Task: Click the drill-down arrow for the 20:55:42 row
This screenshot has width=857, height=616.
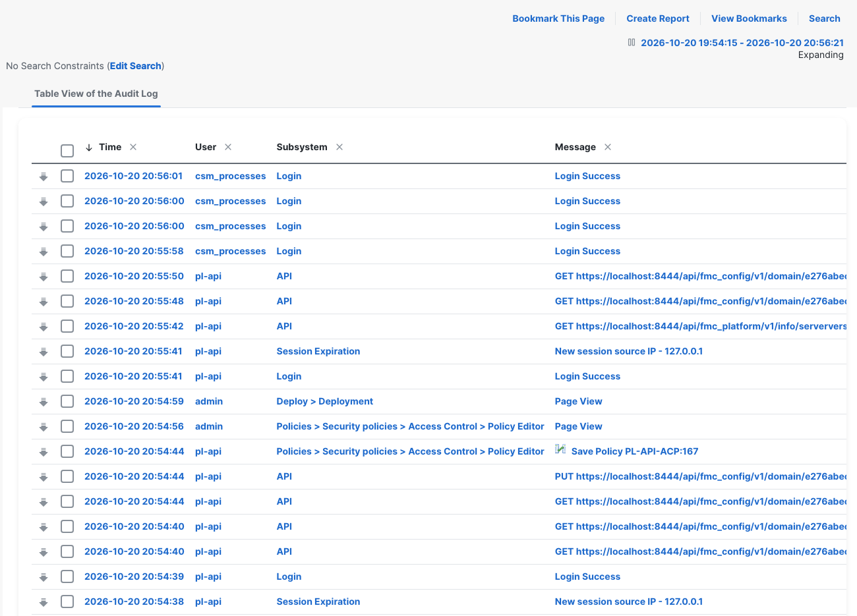Action: point(44,327)
